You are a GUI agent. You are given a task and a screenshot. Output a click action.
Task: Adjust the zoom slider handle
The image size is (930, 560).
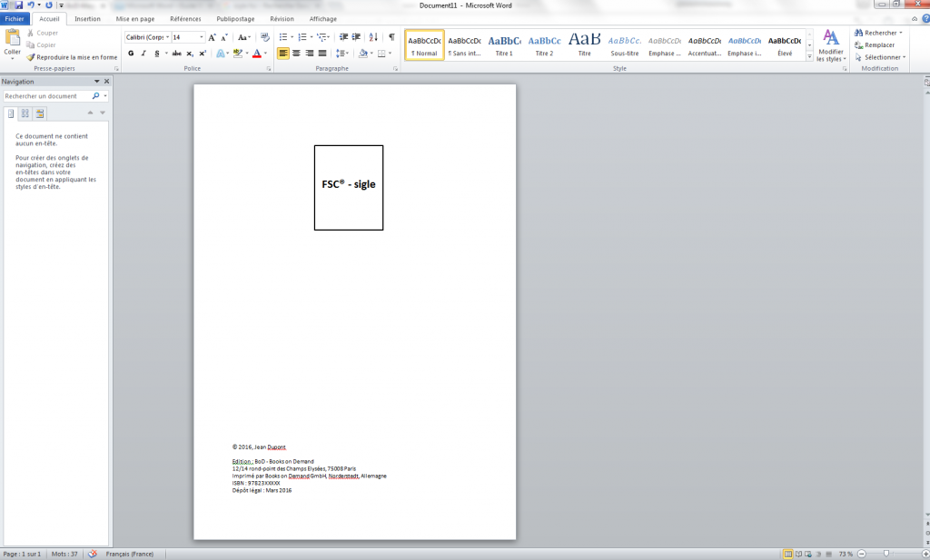886,554
